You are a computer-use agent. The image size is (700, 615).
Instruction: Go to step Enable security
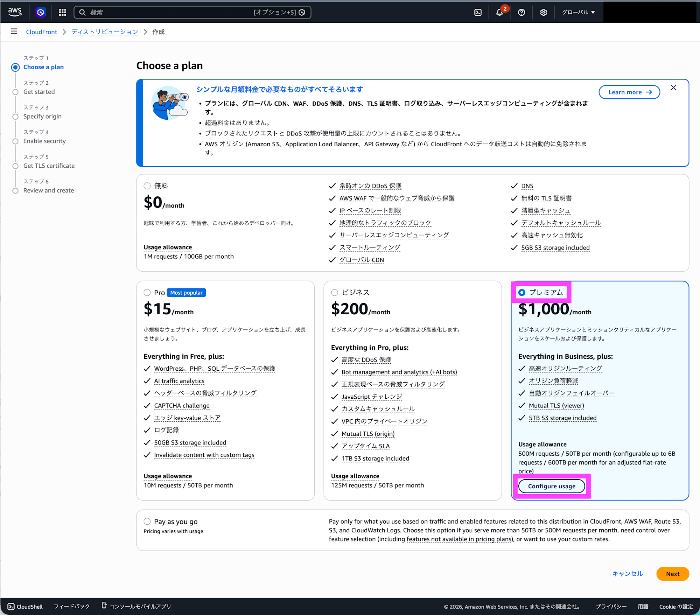[44, 141]
